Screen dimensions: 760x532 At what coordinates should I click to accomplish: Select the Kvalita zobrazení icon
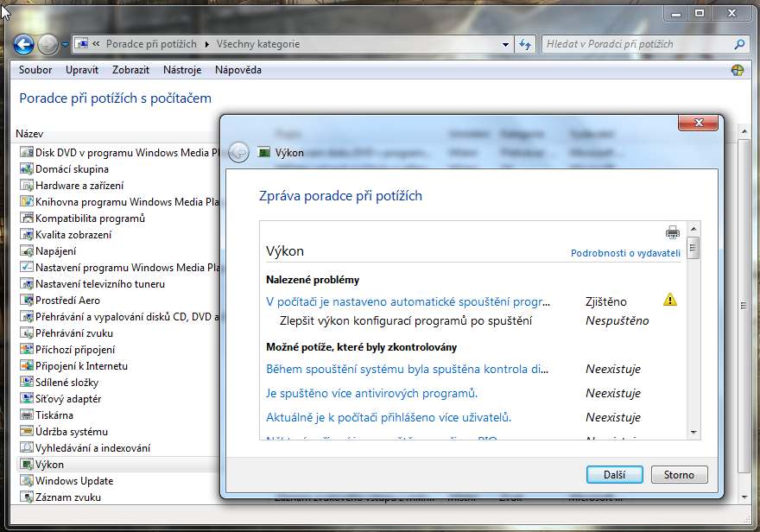tap(27, 235)
